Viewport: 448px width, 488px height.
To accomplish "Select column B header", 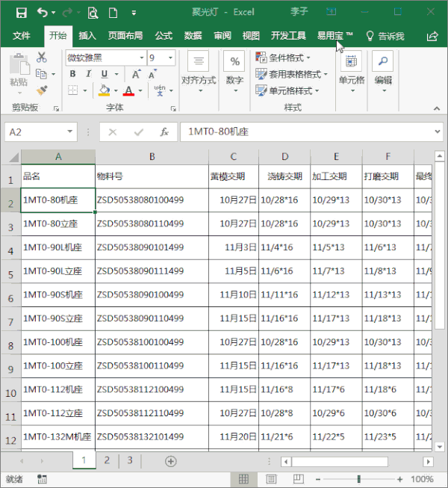I will click(x=152, y=156).
